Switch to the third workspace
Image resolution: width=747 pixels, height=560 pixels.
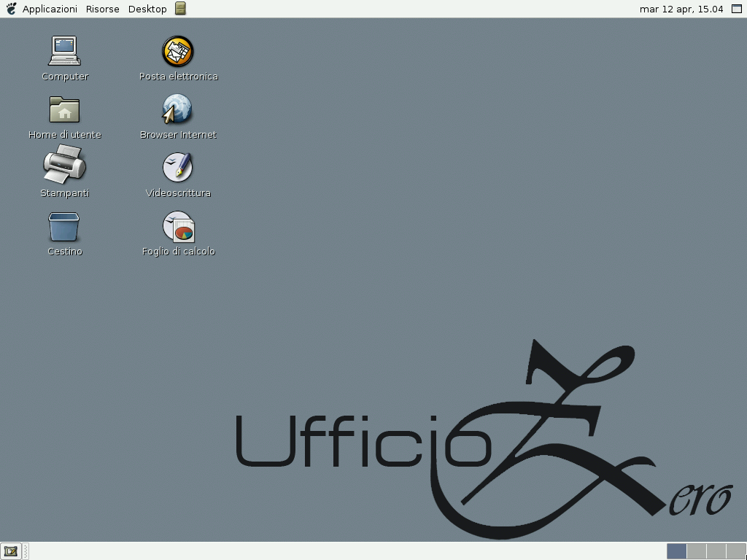(x=716, y=551)
